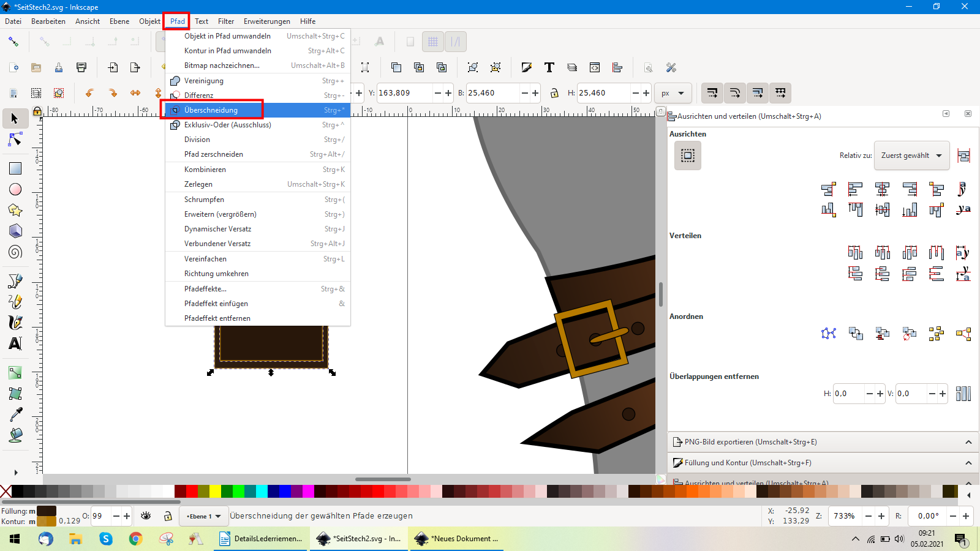Toggle layer visibility eye icon

pyautogui.click(x=146, y=516)
